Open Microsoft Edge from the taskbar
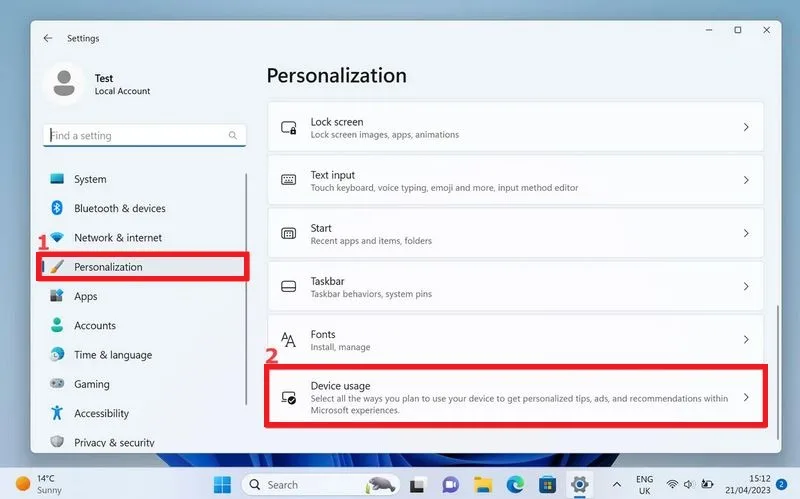 pyautogui.click(x=515, y=484)
